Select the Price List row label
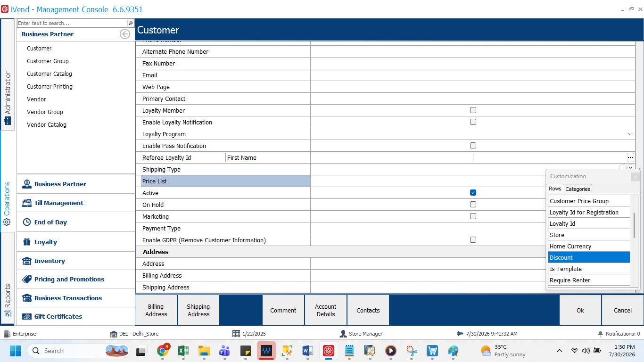 (x=226, y=181)
